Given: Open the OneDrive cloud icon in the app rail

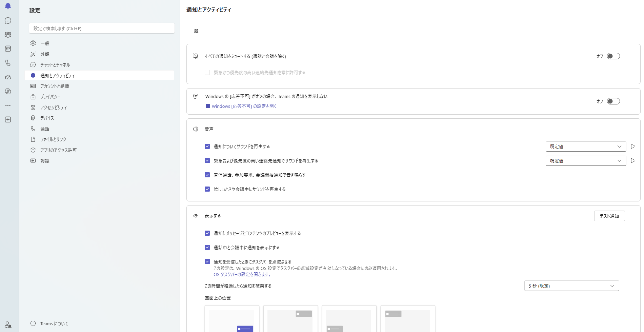Looking at the screenshot, I should click(x=8, y=77).
